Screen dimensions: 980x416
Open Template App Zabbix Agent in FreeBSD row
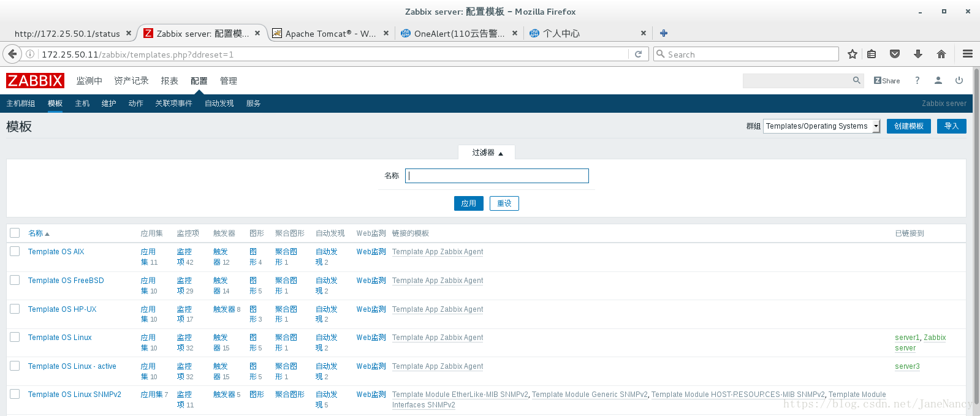438,281
